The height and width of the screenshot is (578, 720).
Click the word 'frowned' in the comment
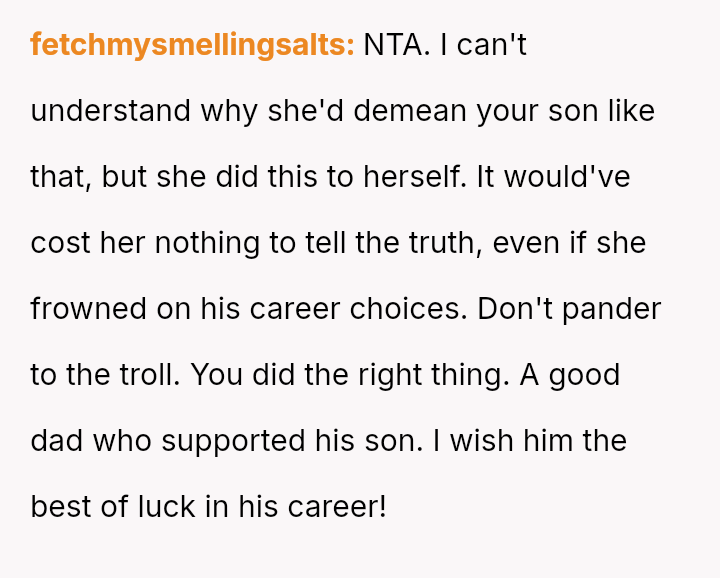click(88, 309)
